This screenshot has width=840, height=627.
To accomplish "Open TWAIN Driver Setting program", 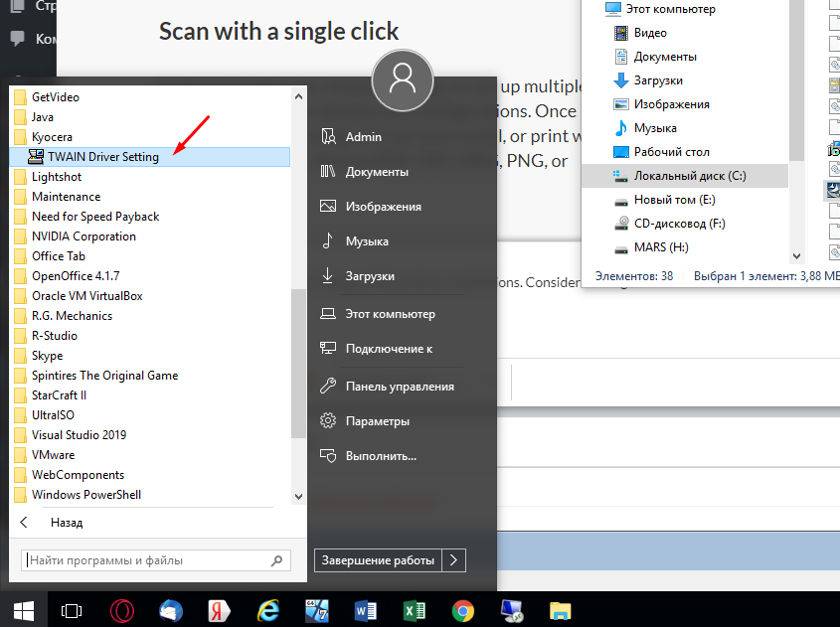I will click(x=102, y=157).
